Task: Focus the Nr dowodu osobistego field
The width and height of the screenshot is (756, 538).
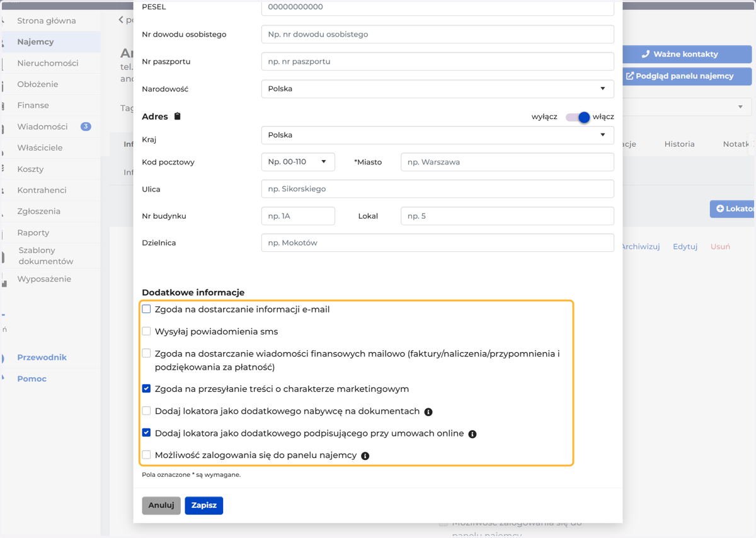Action: [437, 34]
